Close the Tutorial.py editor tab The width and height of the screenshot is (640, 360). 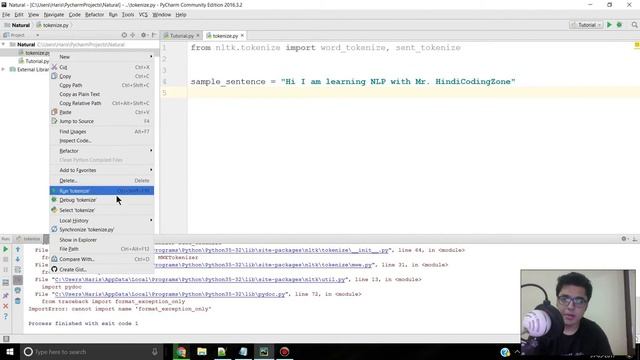coord(198,36)
